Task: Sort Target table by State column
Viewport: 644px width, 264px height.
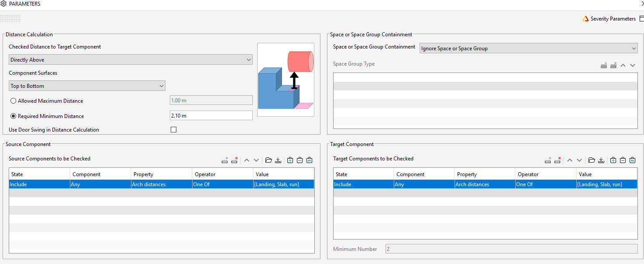Action: [363, 174]
